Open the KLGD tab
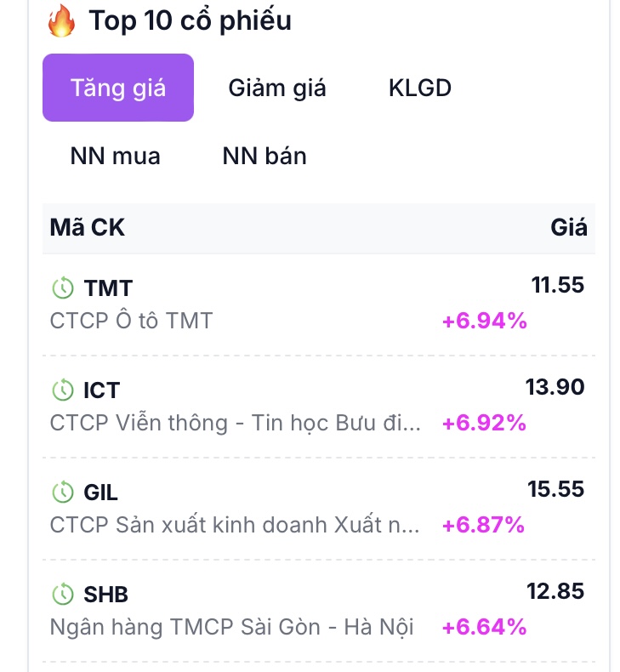The height and width of the screenshot is (672, 620). coord(419,88)
